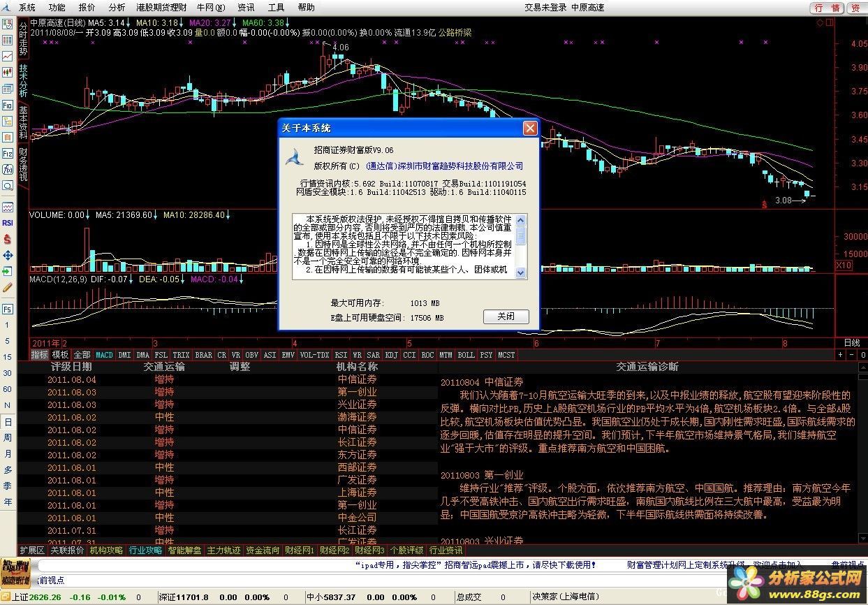868x605 pixels.
Task: Click the F12 trading icon in sidebar
Action: (x=8, y=153)
